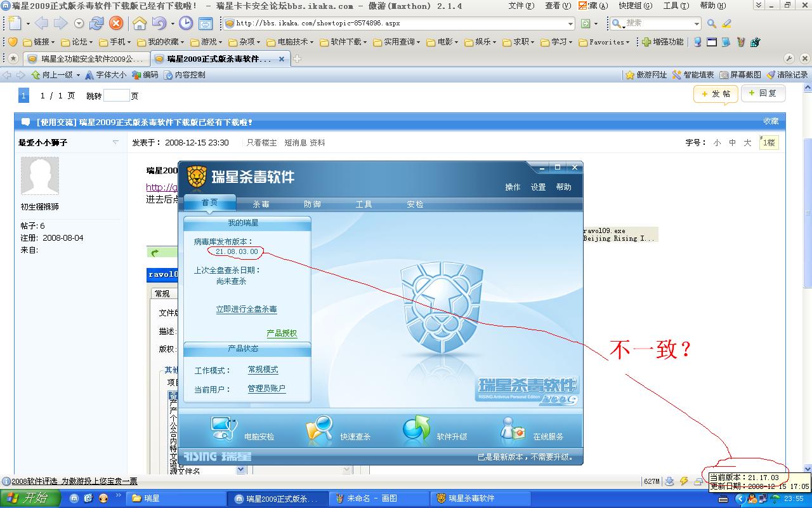The image size is (812, 508).
Task: Click the 回复 reply button
Action: pos(763,93)
